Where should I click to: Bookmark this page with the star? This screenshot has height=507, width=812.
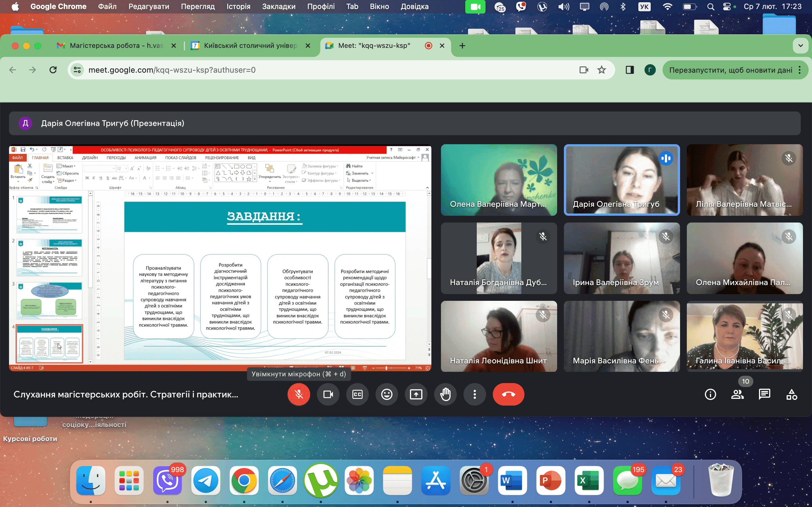[602, 70]
